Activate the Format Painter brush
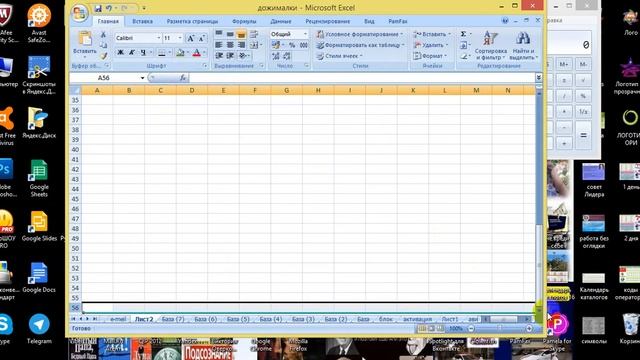Image resolution: width=640 pixels, height=360 pixels. click(103, 56)
